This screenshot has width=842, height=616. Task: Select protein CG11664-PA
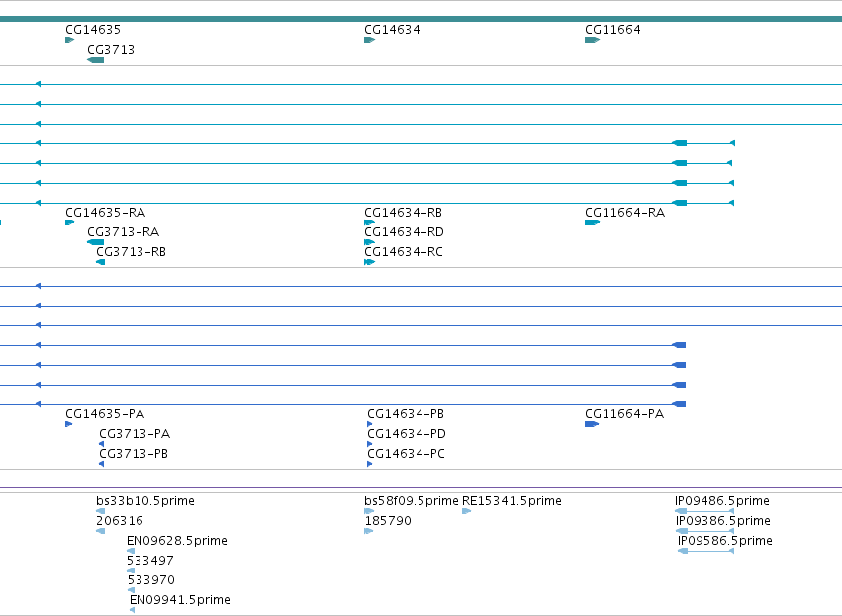[x=624, y=414]
